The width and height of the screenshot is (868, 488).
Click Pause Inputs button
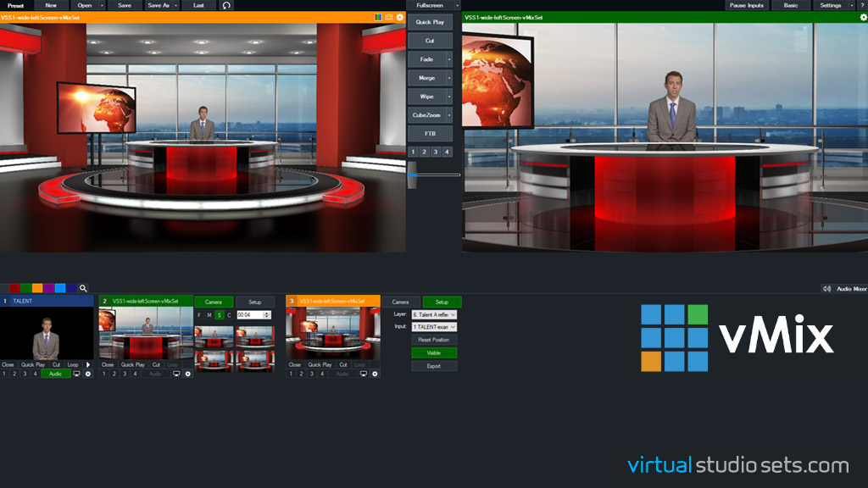(747, 6)
